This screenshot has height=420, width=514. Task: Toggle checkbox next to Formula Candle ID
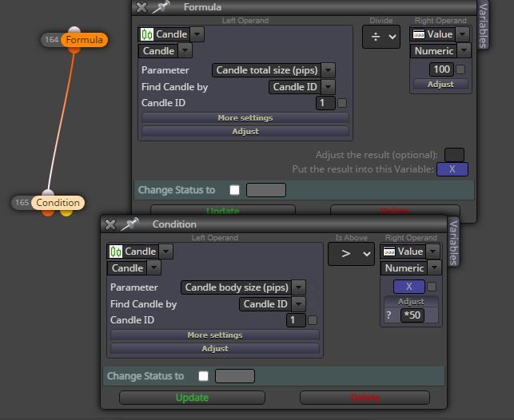click(342, 103)
